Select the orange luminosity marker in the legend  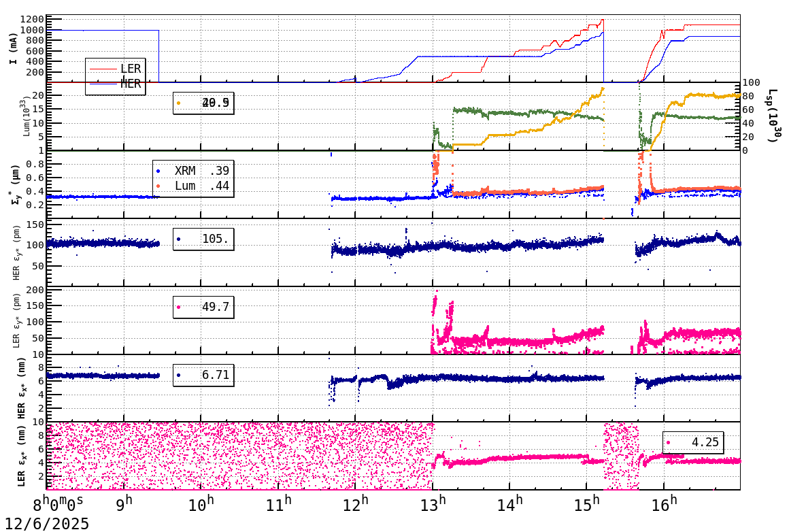[178, 103]
